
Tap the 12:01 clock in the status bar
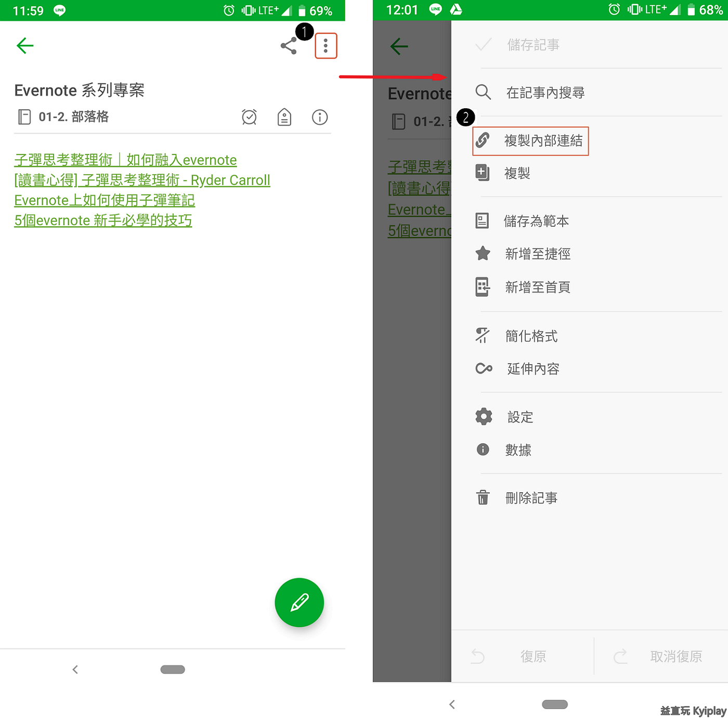(x=402, y=10)
